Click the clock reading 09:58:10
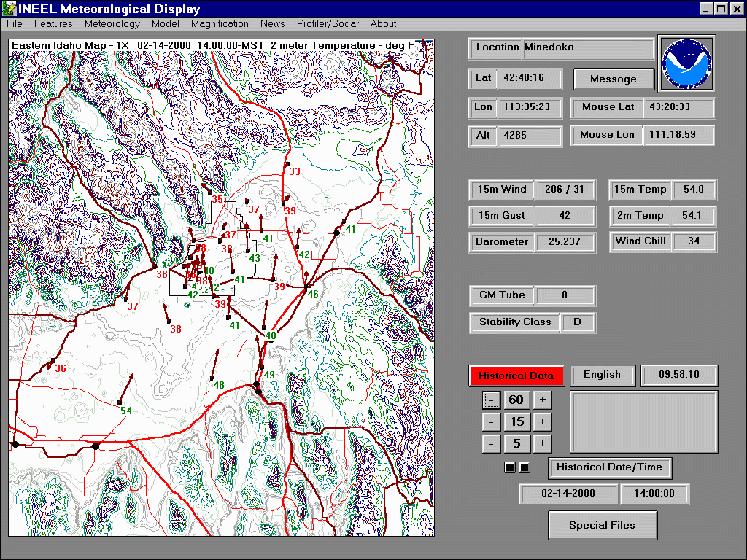The image size is (747, 560). pos(679,375)
